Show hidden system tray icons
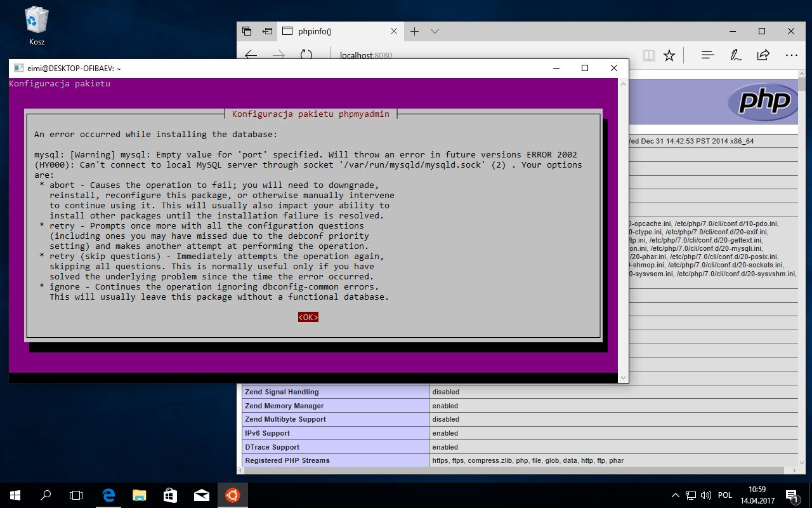 pos(676,495)
